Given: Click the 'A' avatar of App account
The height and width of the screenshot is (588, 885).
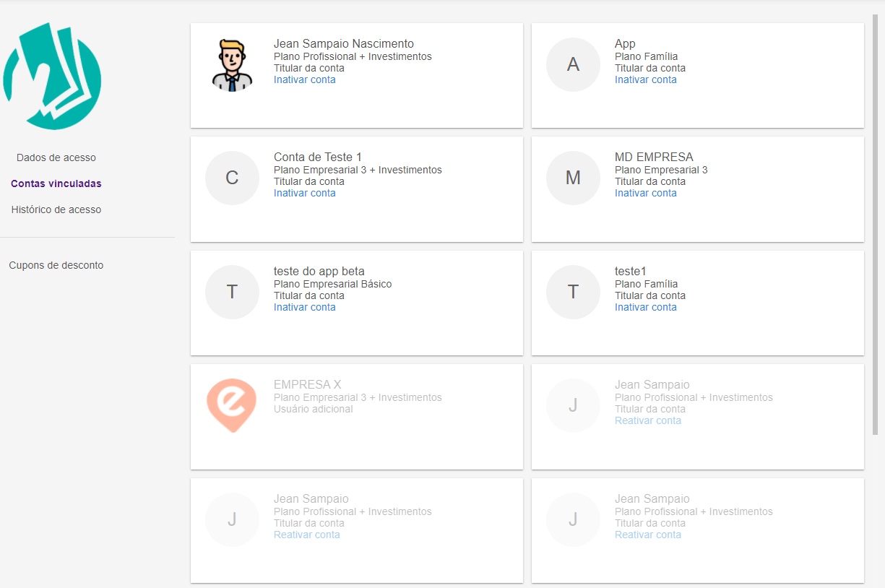Looking at the screenshot, I should 573,65.
